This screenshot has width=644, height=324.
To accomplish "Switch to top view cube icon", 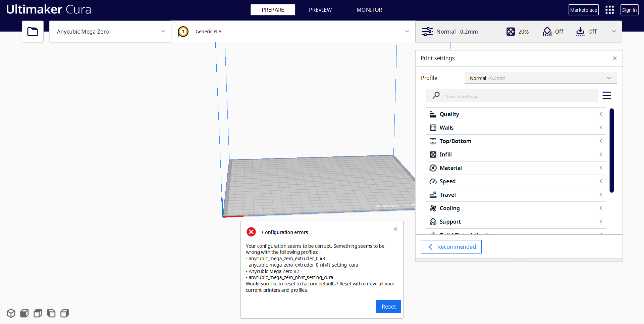I will click(38, 313).
